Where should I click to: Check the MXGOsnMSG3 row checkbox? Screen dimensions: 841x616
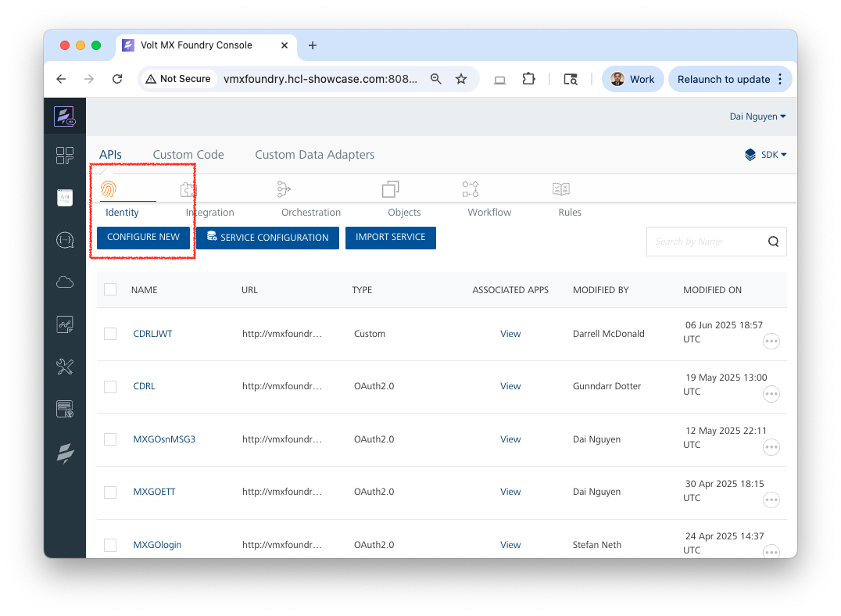[110, 439]
